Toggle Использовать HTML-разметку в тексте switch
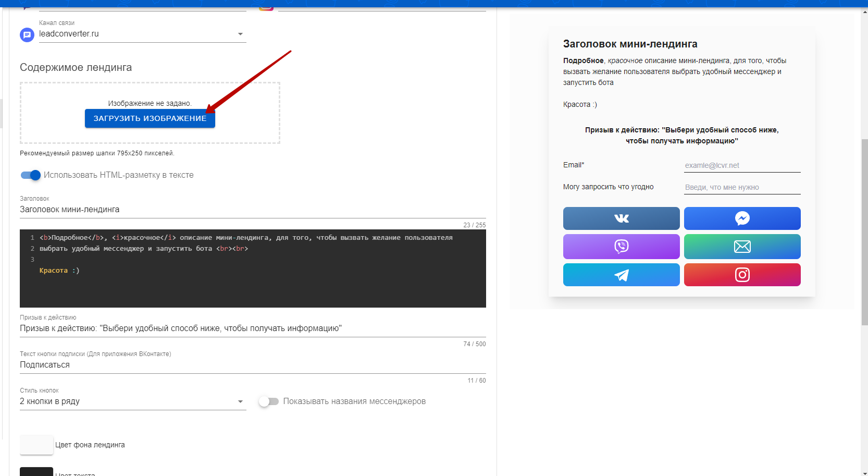The height and width of the screenshot is (476, 868). pos(31,175)
